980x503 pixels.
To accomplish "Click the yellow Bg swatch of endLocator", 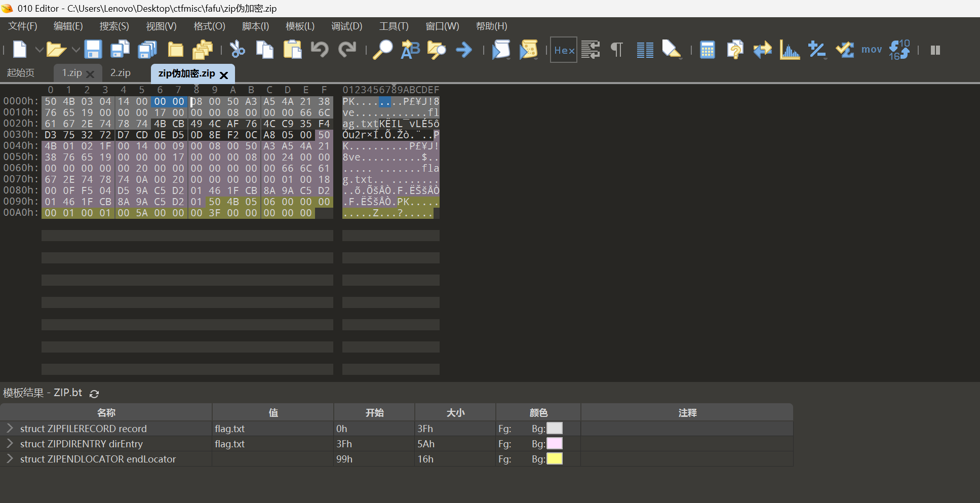I will click(x=555, y=458).
